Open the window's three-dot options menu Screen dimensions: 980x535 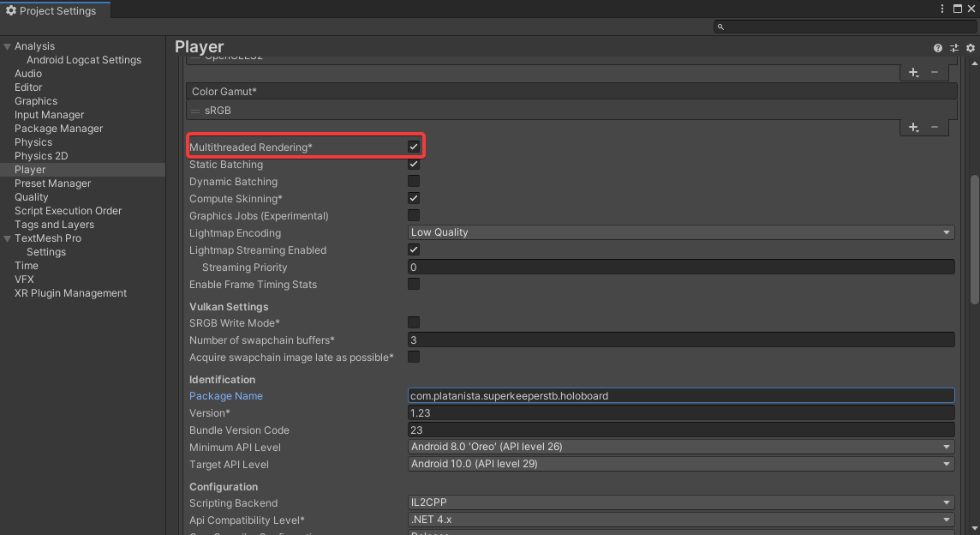942,9
